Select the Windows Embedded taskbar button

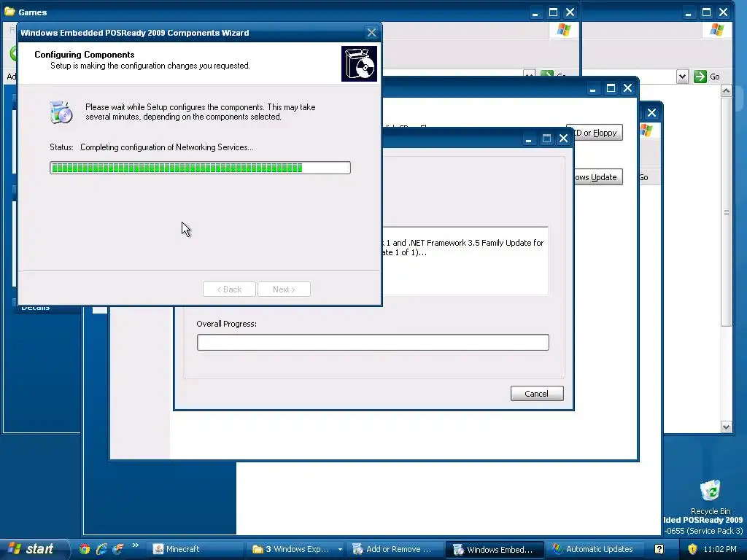point(494,549)
